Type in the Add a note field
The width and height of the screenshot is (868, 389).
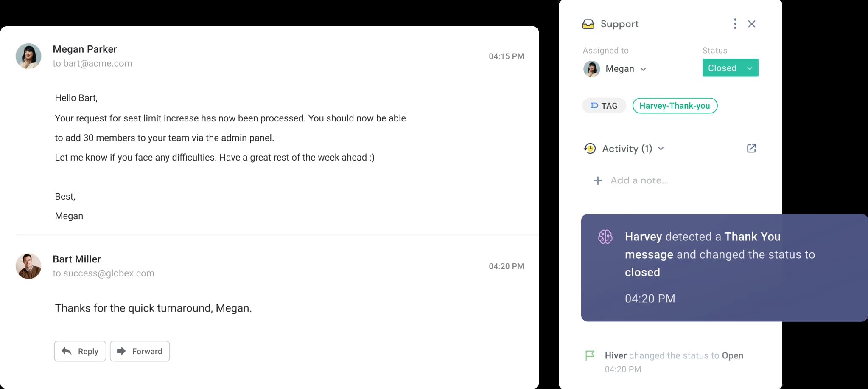pyautogui.click(x=639, y=180)
